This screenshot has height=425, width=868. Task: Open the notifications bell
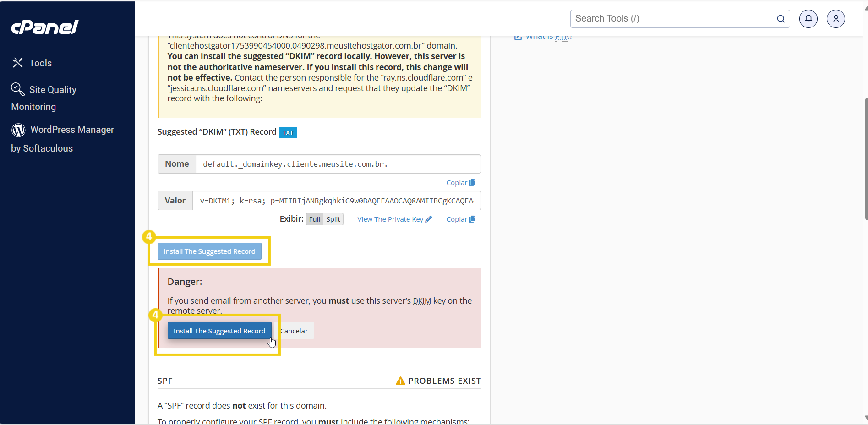point(808,19)
